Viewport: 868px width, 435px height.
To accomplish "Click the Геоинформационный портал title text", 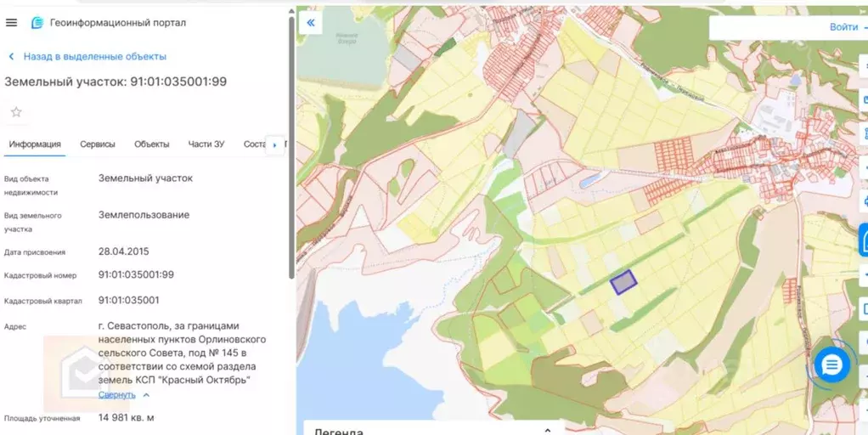I will pos(117,23).
